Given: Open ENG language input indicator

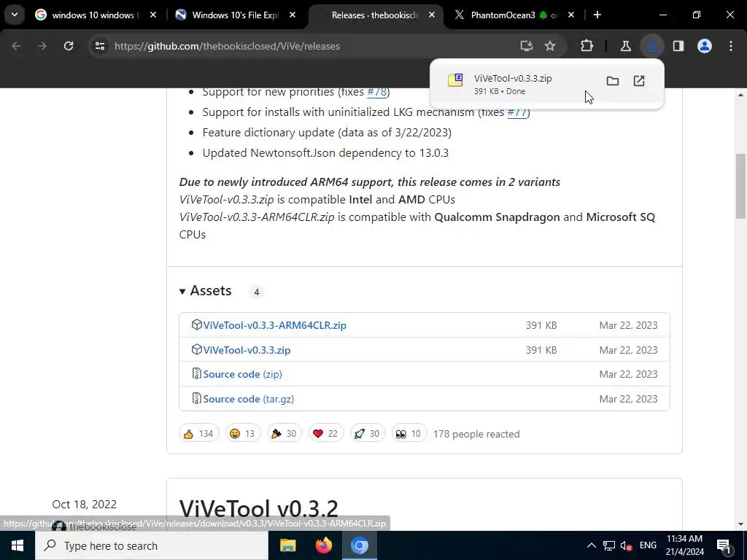Looking at the screenshot, I should click(x=648, y=545).
